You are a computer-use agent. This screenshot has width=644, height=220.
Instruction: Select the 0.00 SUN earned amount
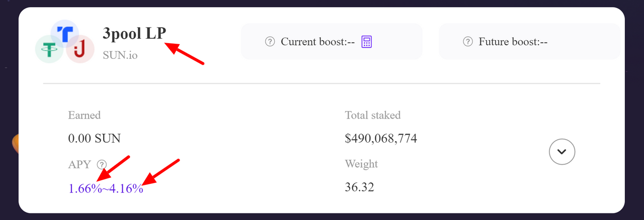(x=94, y=138)
